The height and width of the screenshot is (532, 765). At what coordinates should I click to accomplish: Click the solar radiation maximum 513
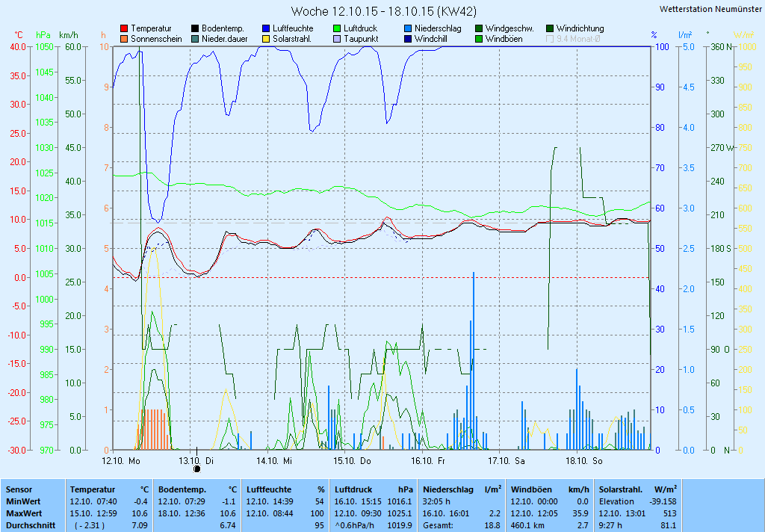coord(670,513)
